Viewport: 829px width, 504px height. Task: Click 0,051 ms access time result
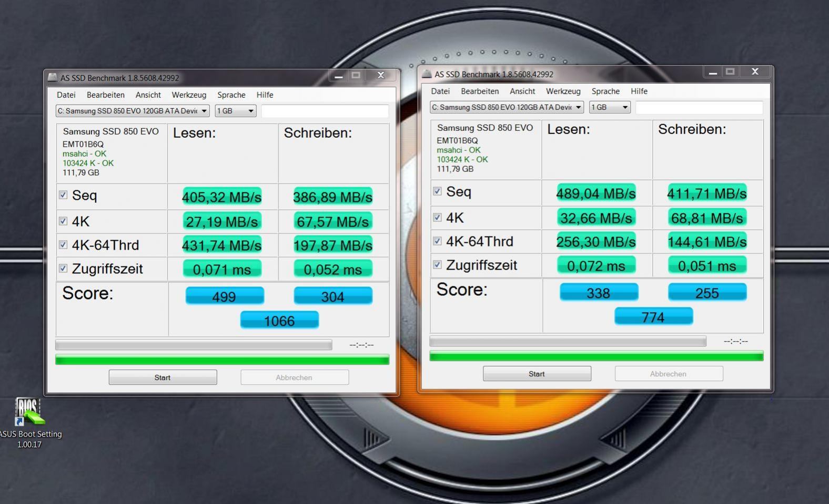click(x=707, y=265)
